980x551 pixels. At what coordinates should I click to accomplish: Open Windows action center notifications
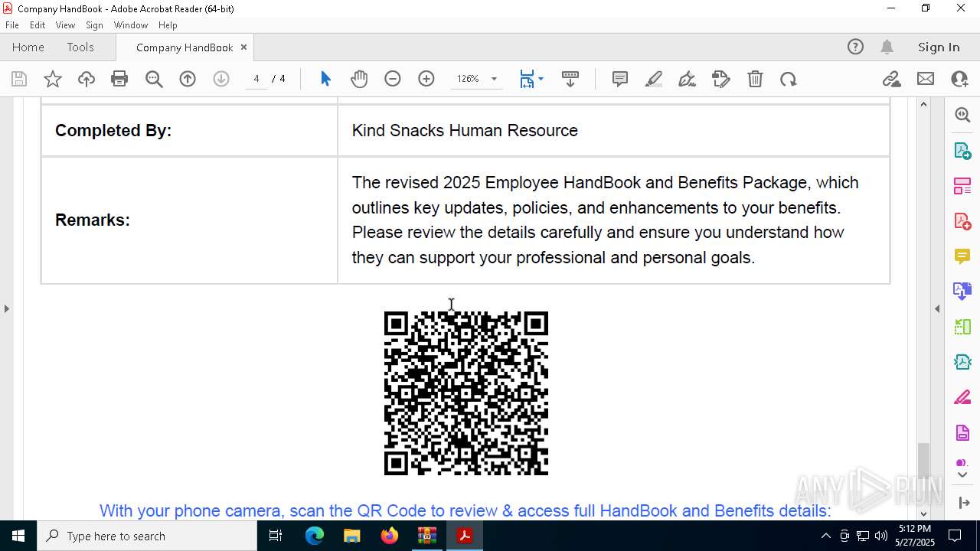pos(955,536)
